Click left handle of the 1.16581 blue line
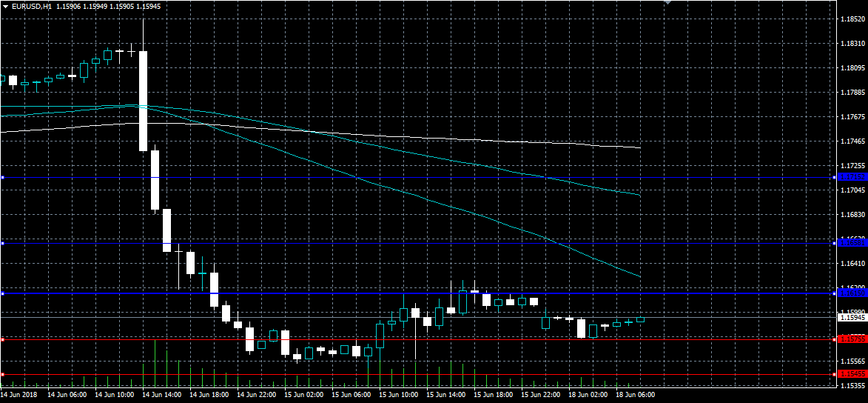 point(2,243)
